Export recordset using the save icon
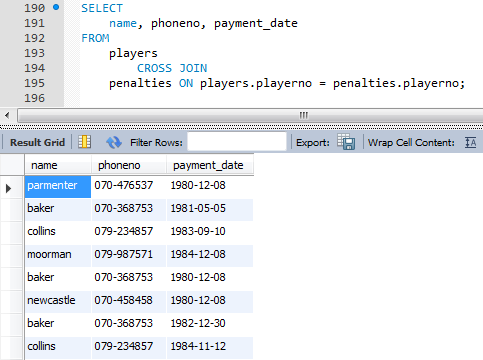483x360 pixels. 346,142
